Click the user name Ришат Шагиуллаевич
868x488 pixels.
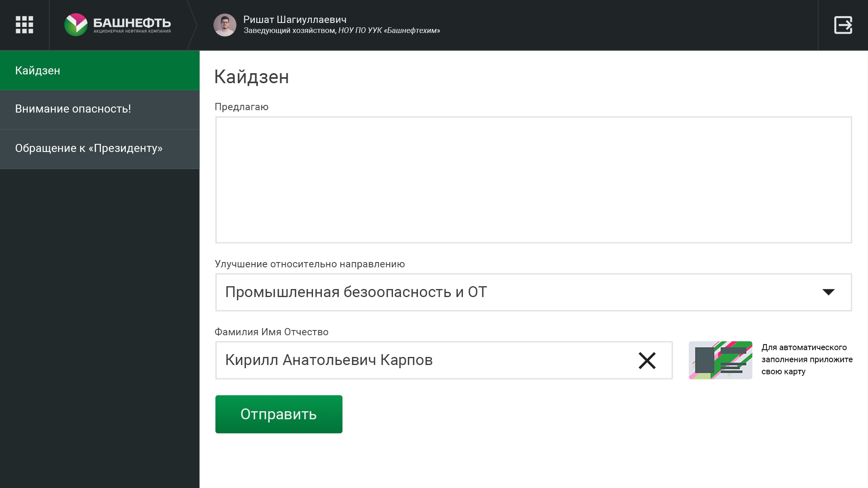pyautogui.click(x=295, y=19)
